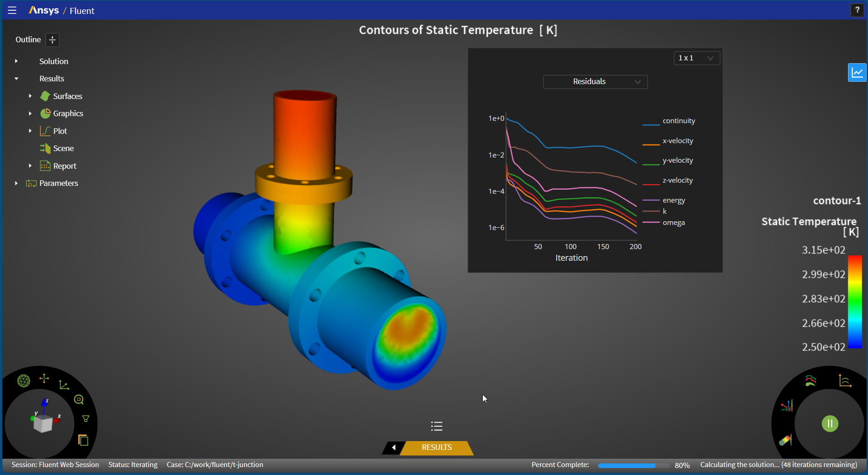Open the help question mark button
This screenshot has width=868, height=475.
(857, 10)
